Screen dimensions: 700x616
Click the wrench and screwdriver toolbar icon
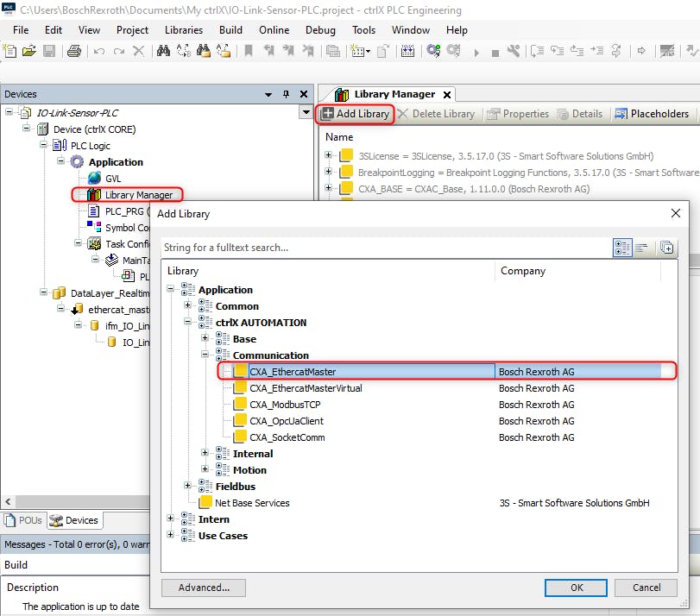click(x=514, y=51)
